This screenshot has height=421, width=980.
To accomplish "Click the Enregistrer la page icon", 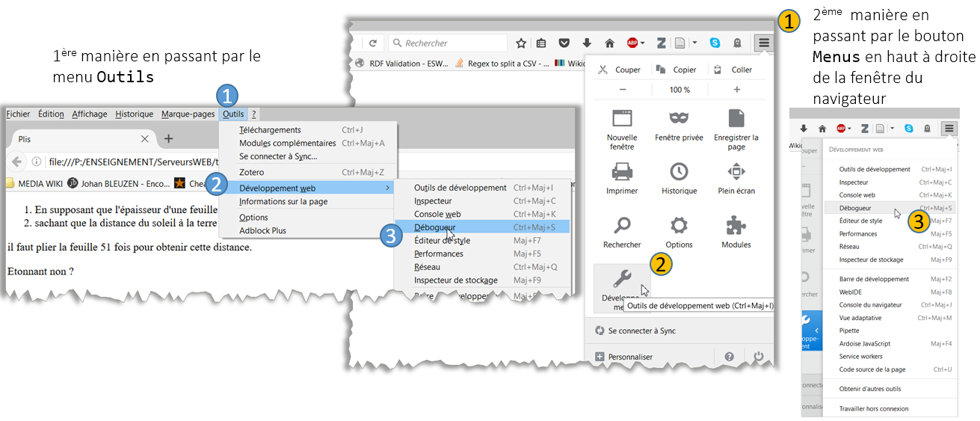I will coord(736,118).
